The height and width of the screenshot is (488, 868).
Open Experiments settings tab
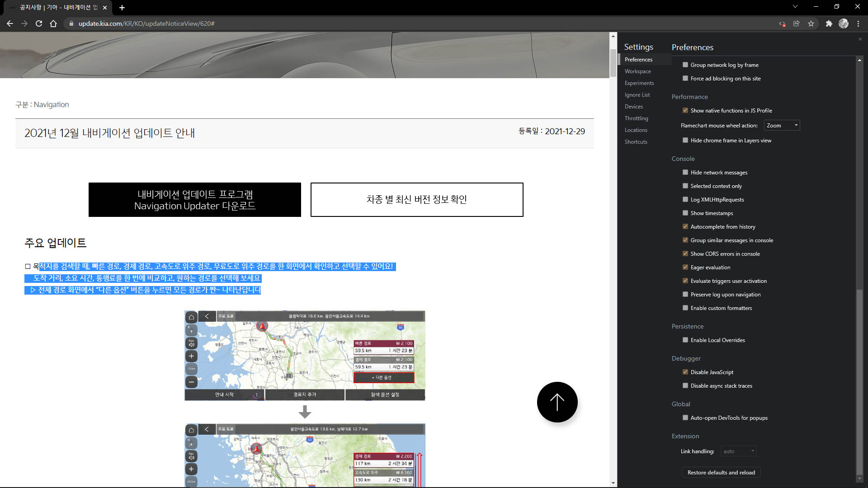click(639, 83)
